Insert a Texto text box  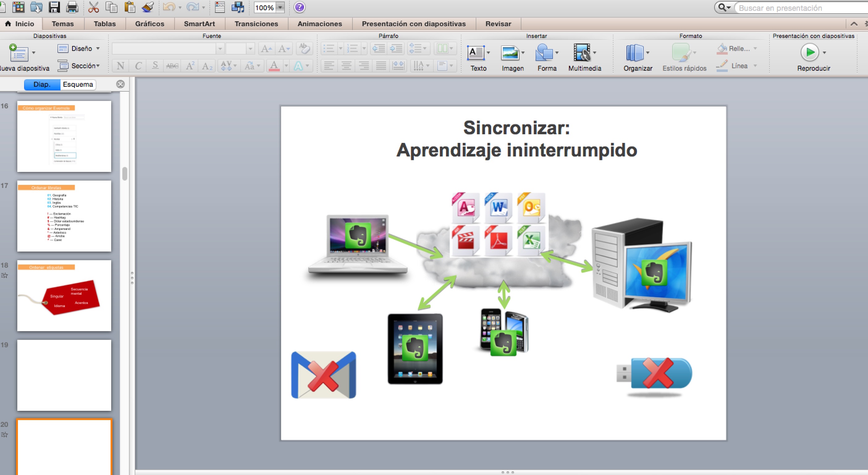(476, 53)
